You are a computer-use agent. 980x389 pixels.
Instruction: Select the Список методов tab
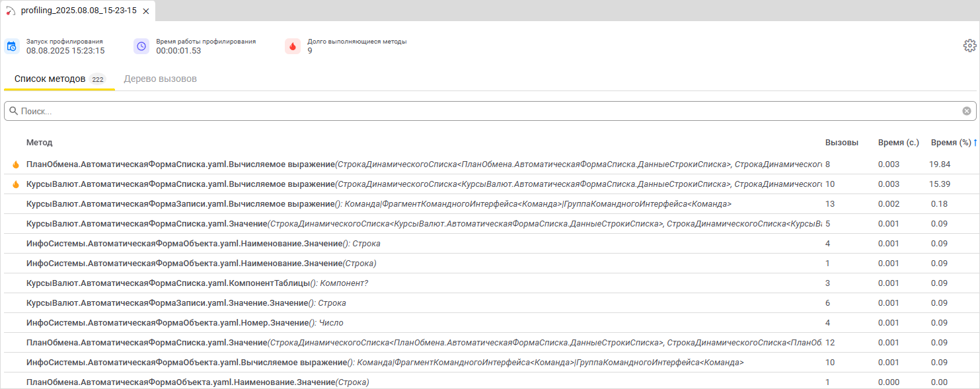point(50,79)
